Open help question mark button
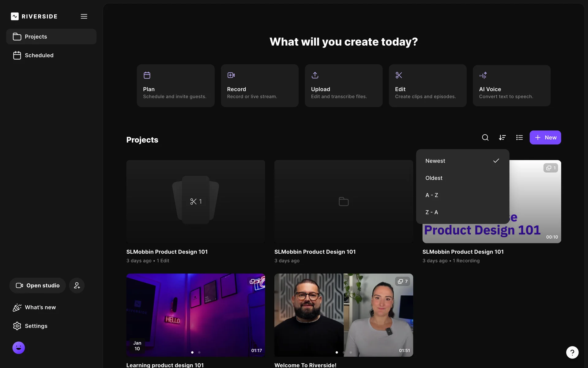The image size is (588, 368). click(x=572, y=352)
